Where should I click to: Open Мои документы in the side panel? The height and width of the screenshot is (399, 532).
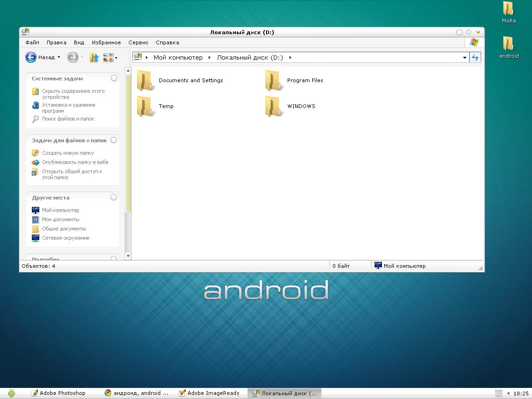pos(55,219)
